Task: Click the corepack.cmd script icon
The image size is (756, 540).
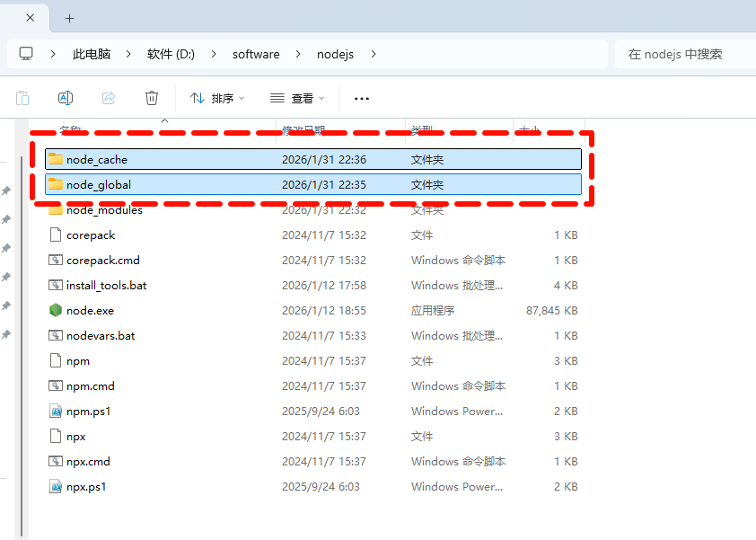Action: click(56, 260)
